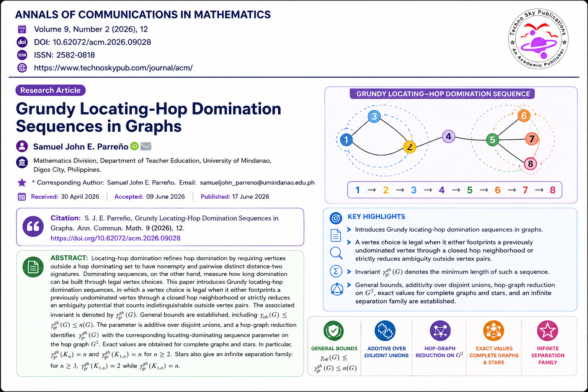Select vertex 4 in the graph diagram
This screenshot has height=392, width=588.
click(448, 136)
